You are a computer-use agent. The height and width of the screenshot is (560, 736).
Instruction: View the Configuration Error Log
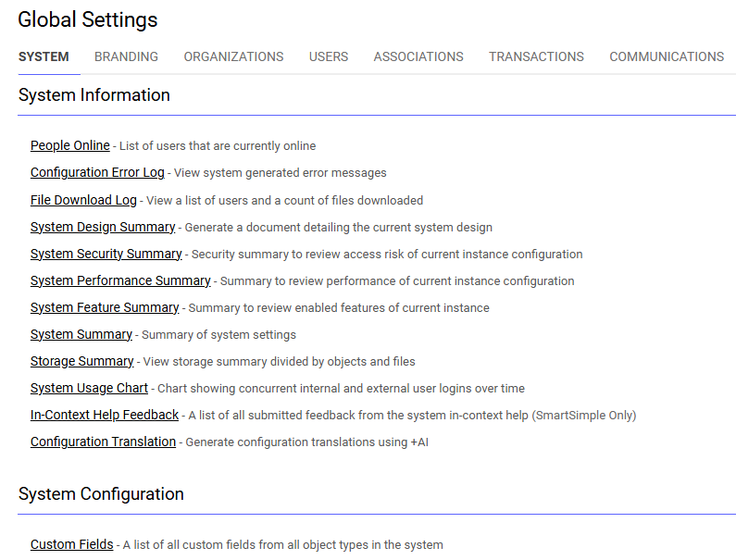pyautogui.click(x=97, y=172)
